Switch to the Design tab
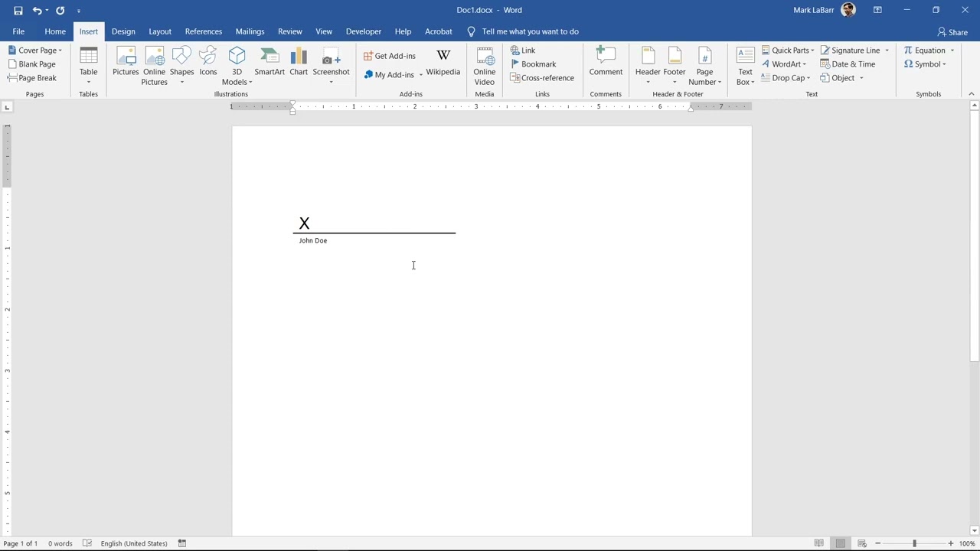The image size is (980, 551). point(123,31)
